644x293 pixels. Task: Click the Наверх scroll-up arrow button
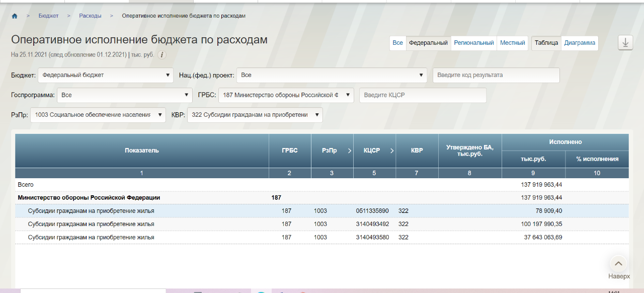[x=618, y=263]
